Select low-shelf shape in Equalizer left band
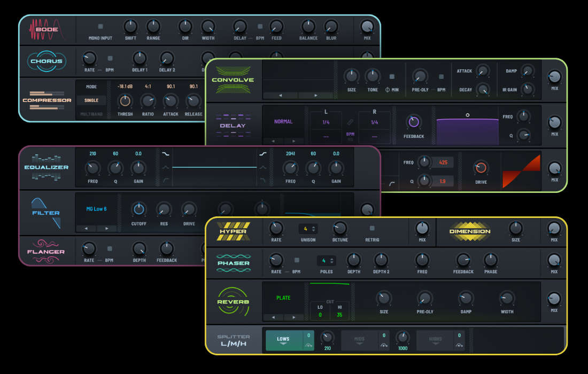This screenshot has height=374, width=588. pyautogui.click(x=165, y=154)
